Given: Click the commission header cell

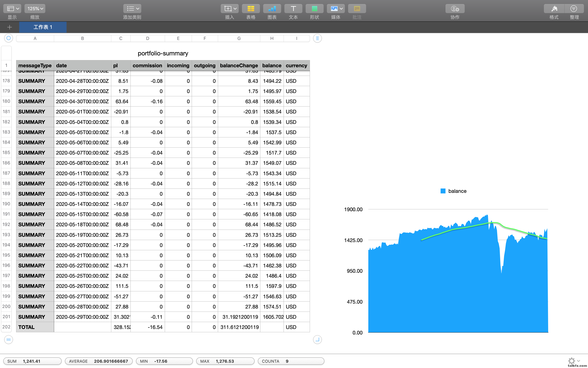Looking at the screenshot, I should tap(147, 65).
